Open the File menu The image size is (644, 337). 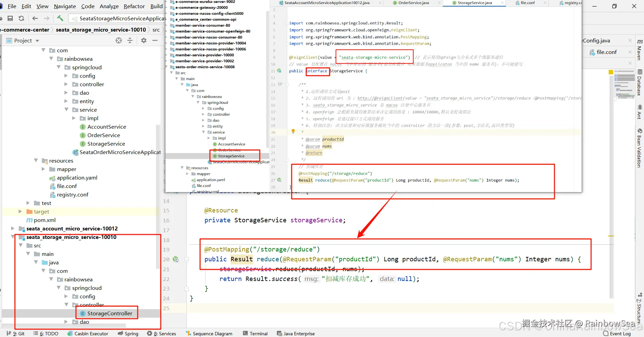click(x=12, y=6)
